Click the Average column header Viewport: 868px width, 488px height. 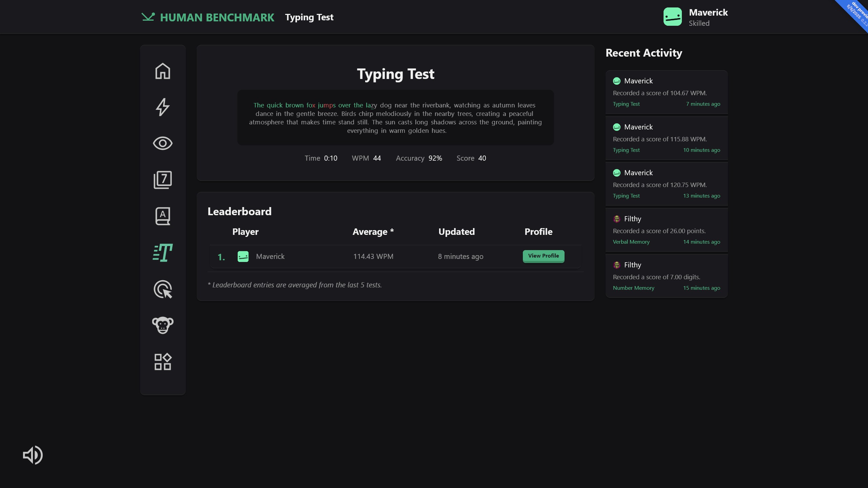point(373,232)
